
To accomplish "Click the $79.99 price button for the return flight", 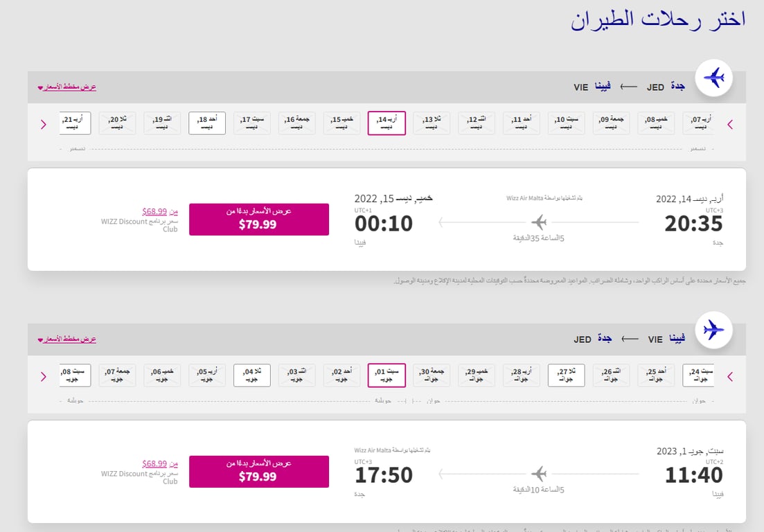I will (x=259, y=471).
